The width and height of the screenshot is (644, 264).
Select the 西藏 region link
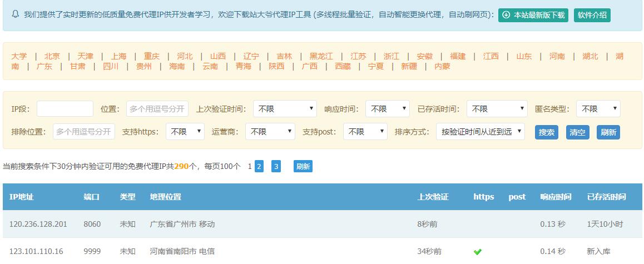[x=343, y=66]
